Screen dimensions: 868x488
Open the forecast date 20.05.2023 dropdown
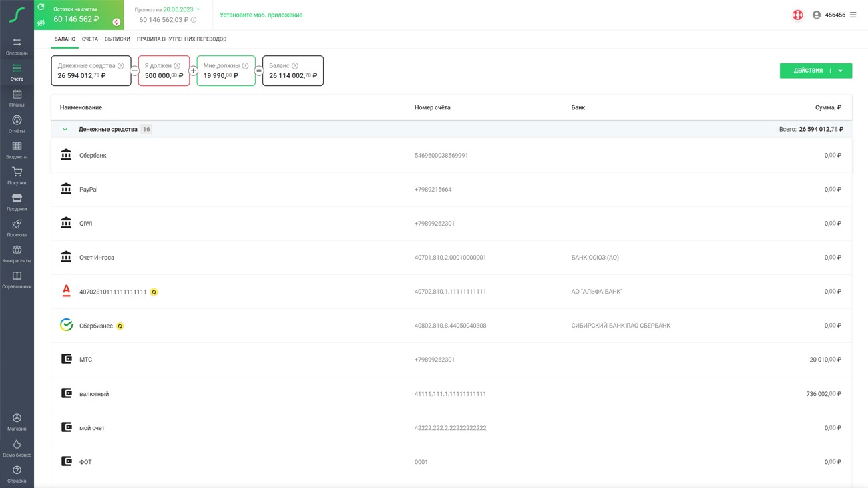(x=180, y=10)
